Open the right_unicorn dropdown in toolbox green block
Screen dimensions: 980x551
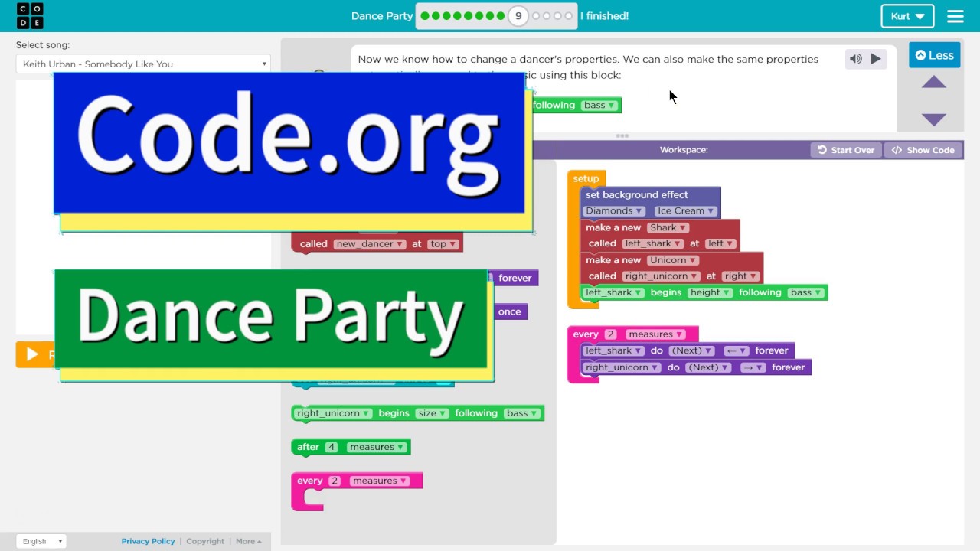coord(333,413)
